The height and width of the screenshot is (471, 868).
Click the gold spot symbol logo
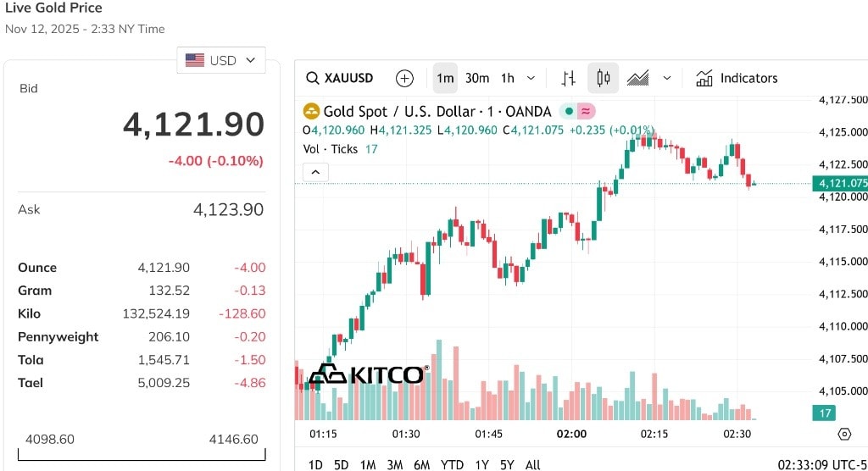coord(311,111)
